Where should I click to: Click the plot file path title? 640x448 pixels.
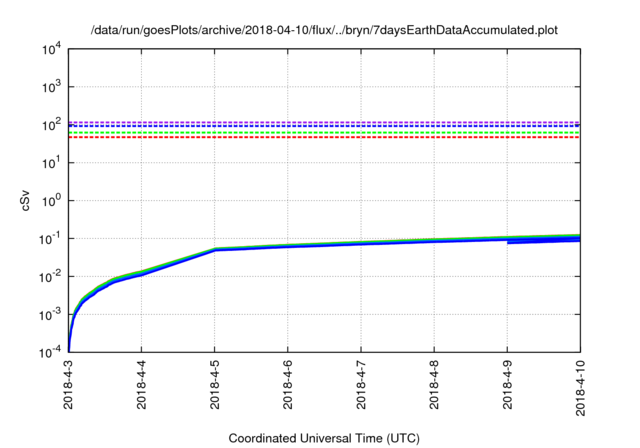tap(324, 30)
